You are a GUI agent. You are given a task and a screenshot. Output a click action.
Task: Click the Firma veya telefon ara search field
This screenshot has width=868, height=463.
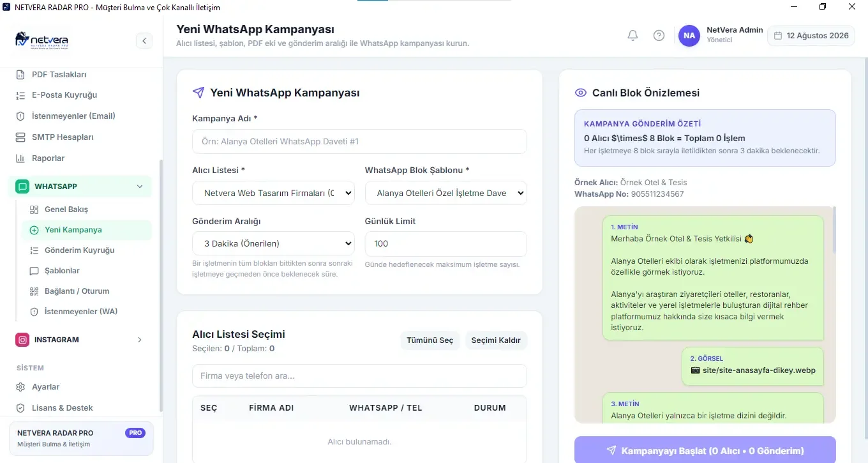[x=359, y=376]
